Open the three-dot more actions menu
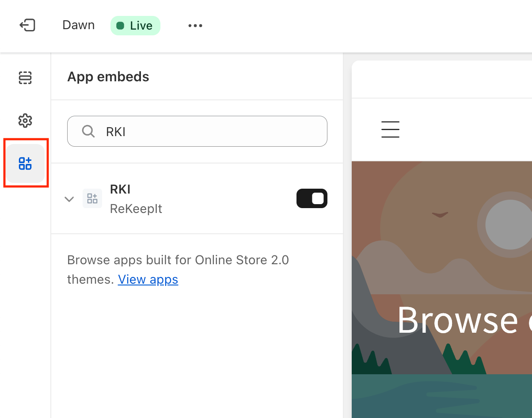 tap(195, 26)
